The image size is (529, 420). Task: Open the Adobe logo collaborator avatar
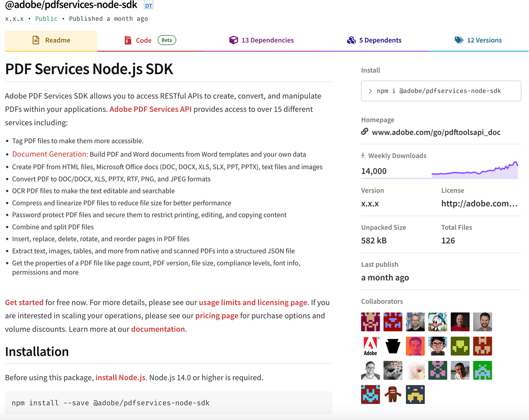[x=371, y=346]
